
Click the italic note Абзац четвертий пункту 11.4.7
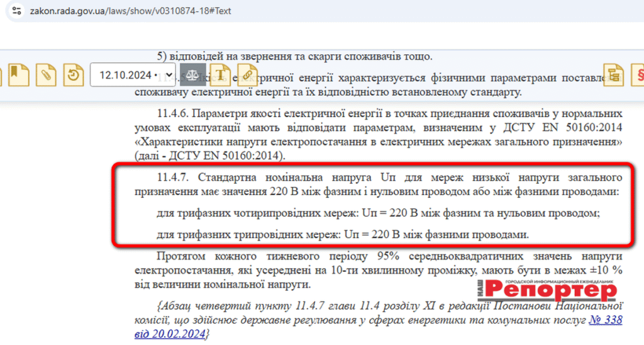coord(378,320)
